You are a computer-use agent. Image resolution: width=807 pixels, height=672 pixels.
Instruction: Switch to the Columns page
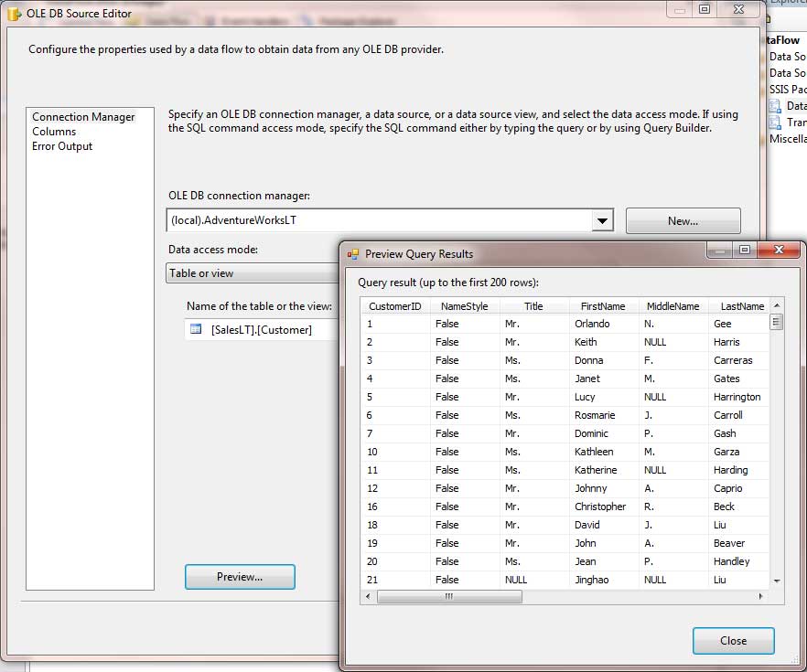tap(54, 132)
